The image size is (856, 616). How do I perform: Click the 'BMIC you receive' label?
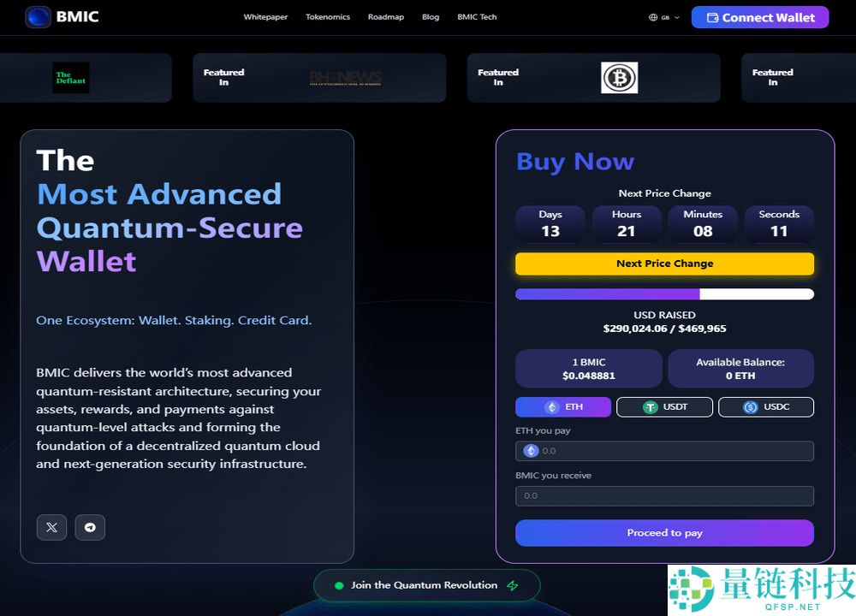tap(553, 475)
